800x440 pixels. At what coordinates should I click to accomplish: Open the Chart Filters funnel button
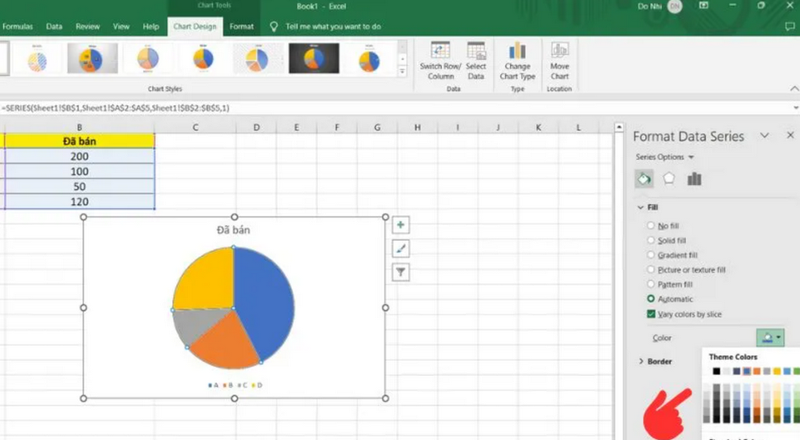click(x=401, y=272)
